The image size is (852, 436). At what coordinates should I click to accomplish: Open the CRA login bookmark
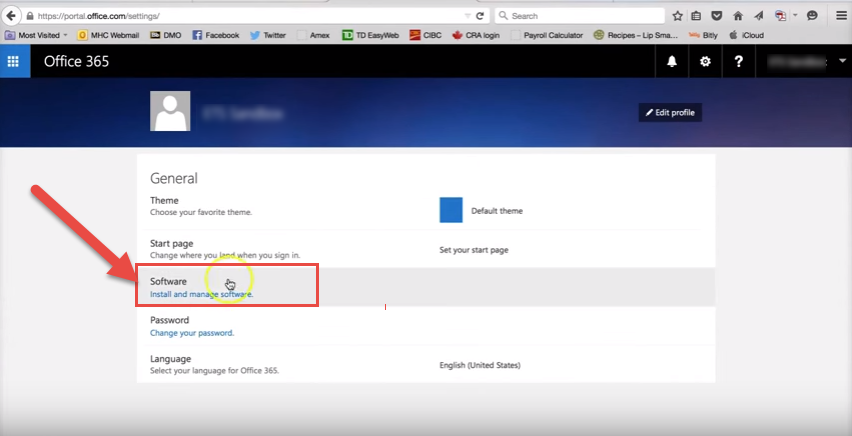[x=476, y=35]
